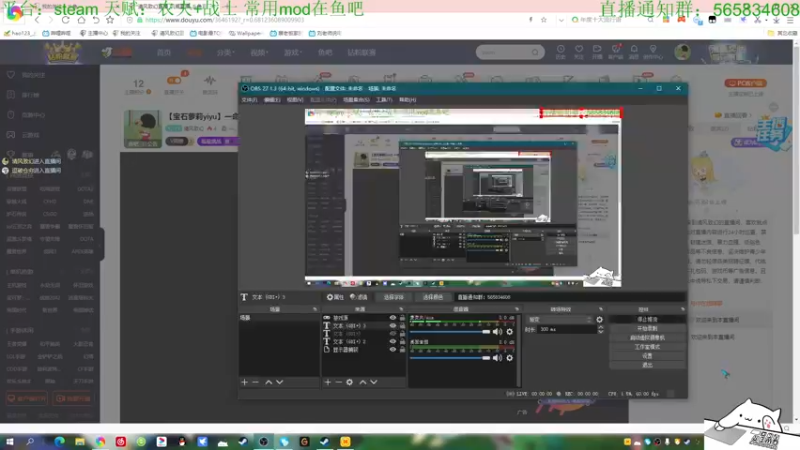
Task: Pop out the Scenes dock panel
Action: [x=315, y=309]
